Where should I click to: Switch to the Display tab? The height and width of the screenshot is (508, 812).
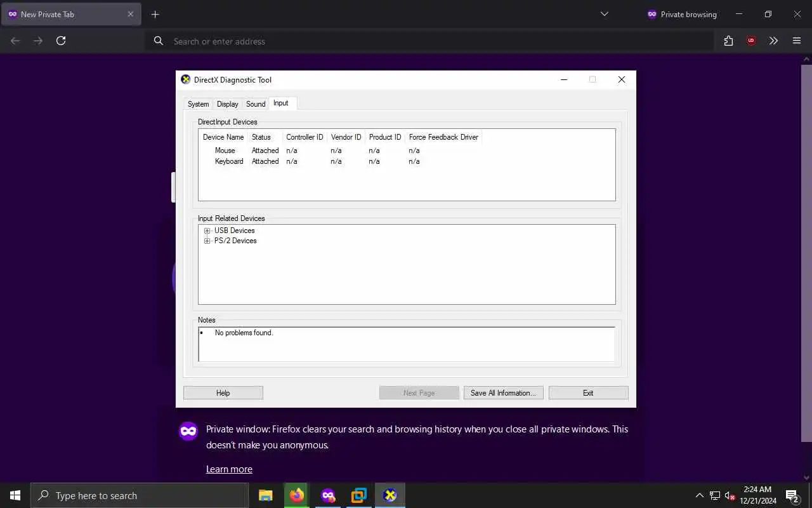click(227, 104)
